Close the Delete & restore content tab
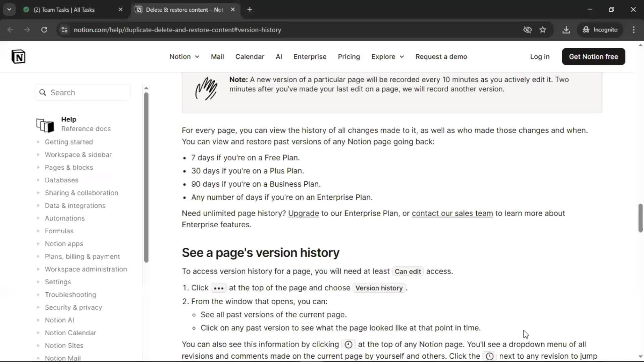This screenshot has width=644, height=362. pyautogui.click(x=233, y=9)
